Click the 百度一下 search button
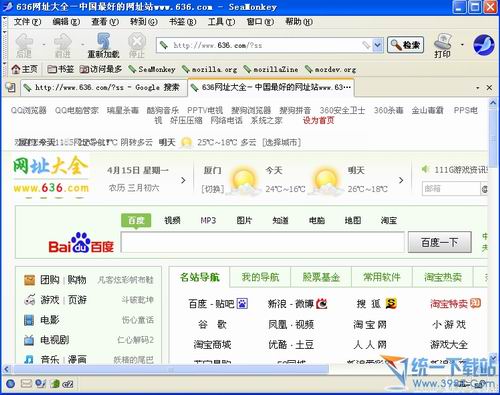Screen dimensions: 500x395 point(440,242)
